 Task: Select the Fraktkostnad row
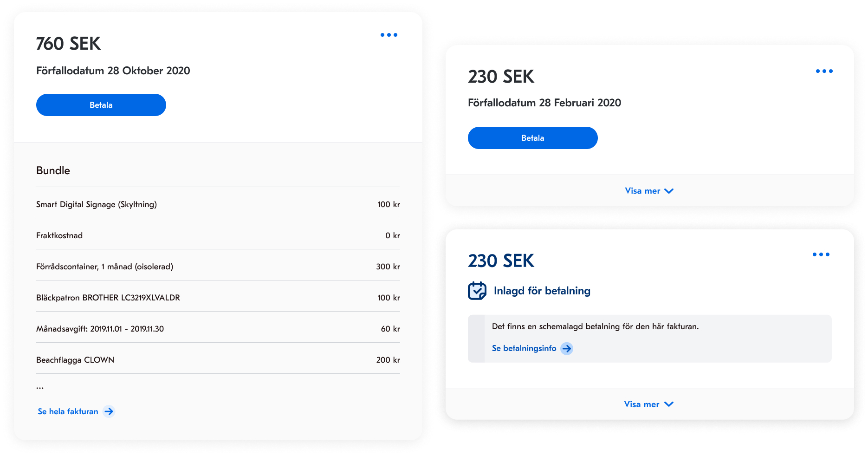click(x=59, y=235)
